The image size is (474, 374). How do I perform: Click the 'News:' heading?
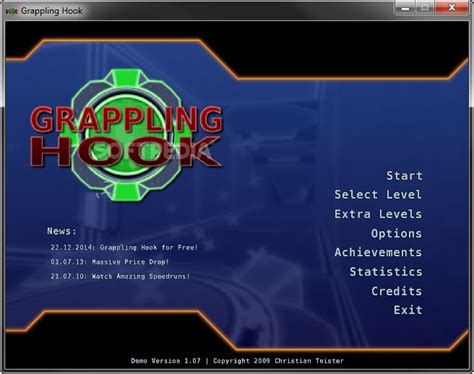[x=62, y=231]
